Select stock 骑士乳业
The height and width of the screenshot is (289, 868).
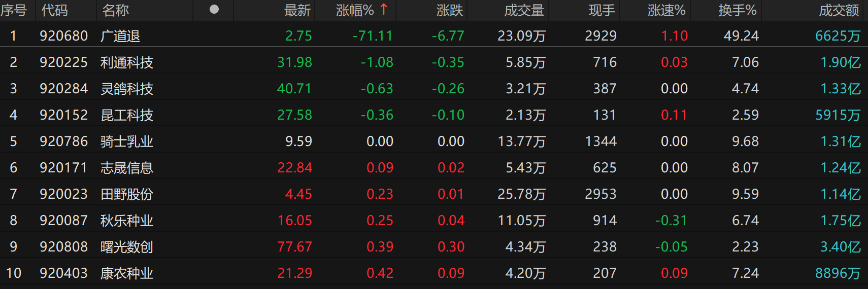pyautogui.click(x=127, y=141)
